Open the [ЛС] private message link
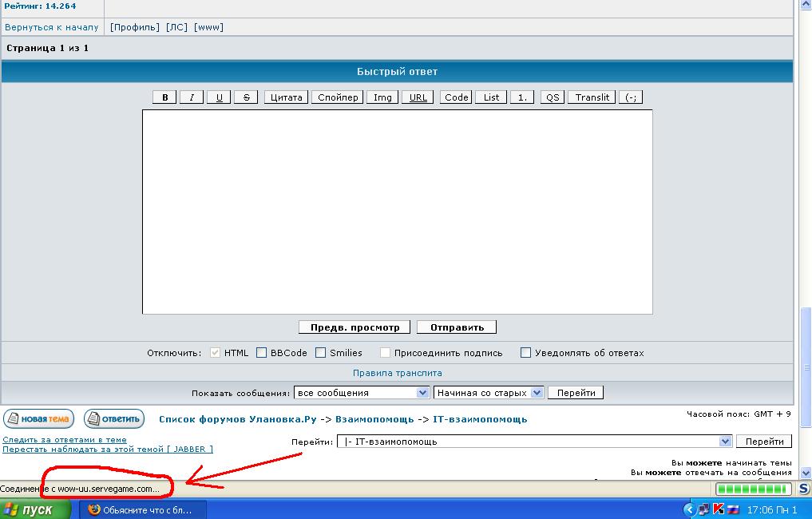Screen dimensions: 812x519 [x=176, y=27]
